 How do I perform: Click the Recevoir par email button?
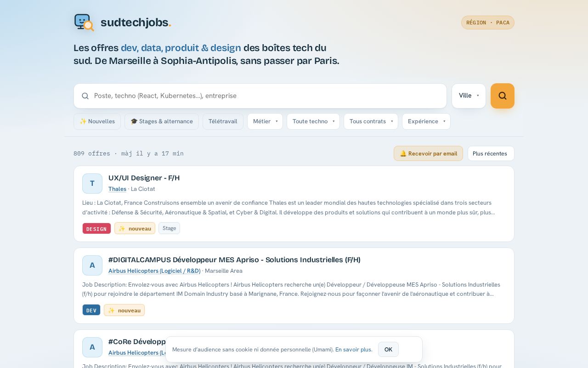[x=428, y=154]
